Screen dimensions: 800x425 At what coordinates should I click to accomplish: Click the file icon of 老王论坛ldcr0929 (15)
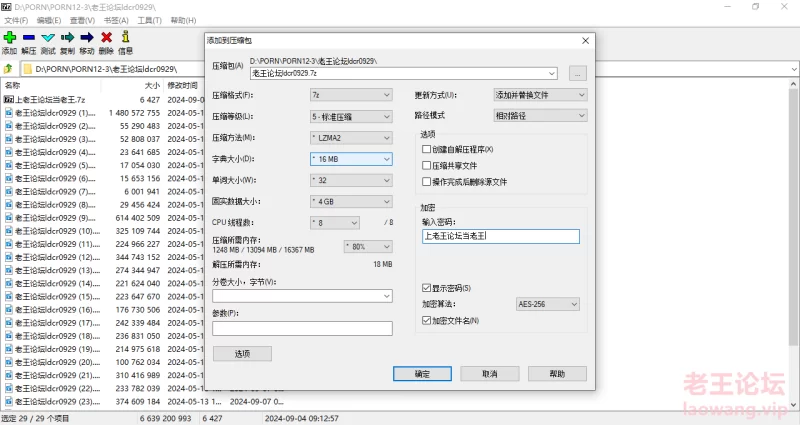[9, 296]
